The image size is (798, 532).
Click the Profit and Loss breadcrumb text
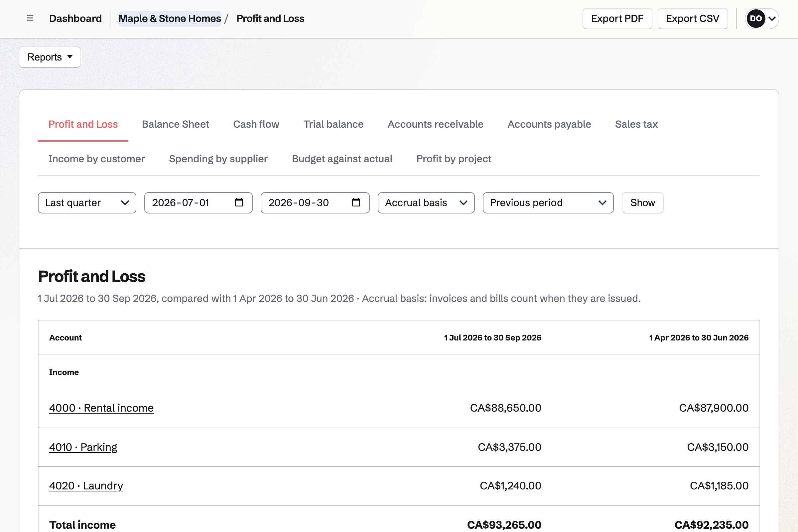pyautogui.click(x=270, y=19)
